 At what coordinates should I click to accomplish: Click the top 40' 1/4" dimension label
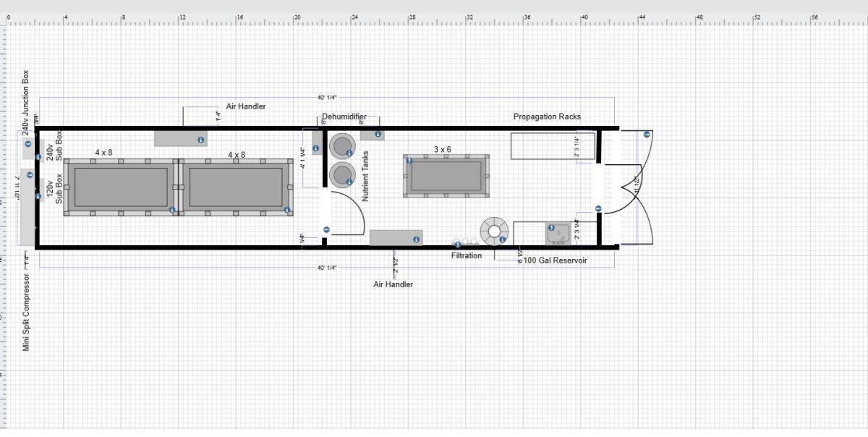pos(327,97)
